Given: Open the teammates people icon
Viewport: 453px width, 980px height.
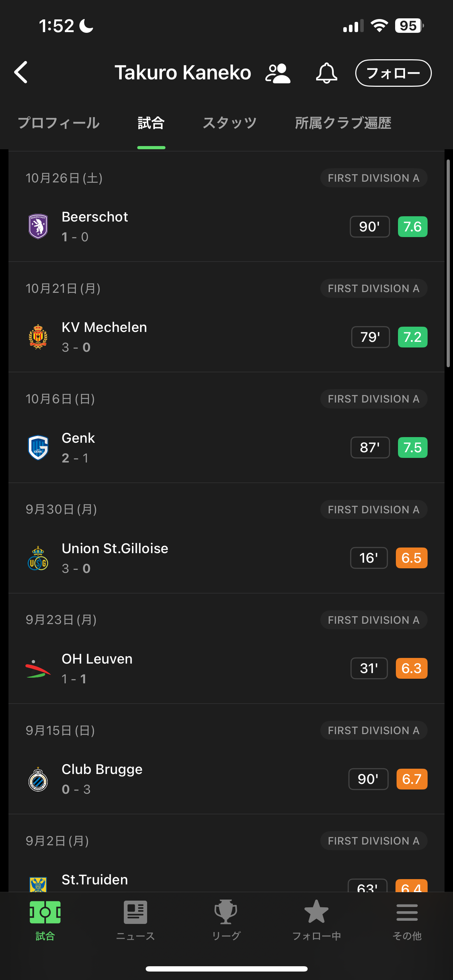Looking at the screenshot, I should point(278,73).
